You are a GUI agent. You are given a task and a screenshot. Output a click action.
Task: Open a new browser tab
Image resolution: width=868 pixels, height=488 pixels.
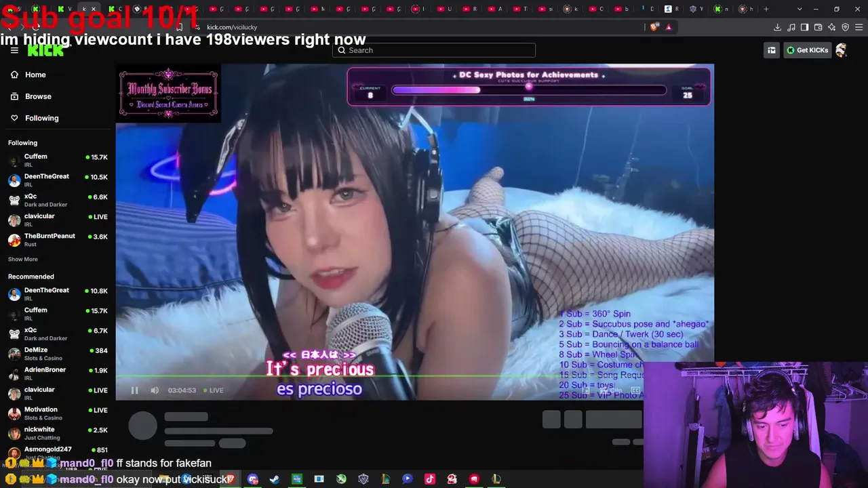(766, 9)
